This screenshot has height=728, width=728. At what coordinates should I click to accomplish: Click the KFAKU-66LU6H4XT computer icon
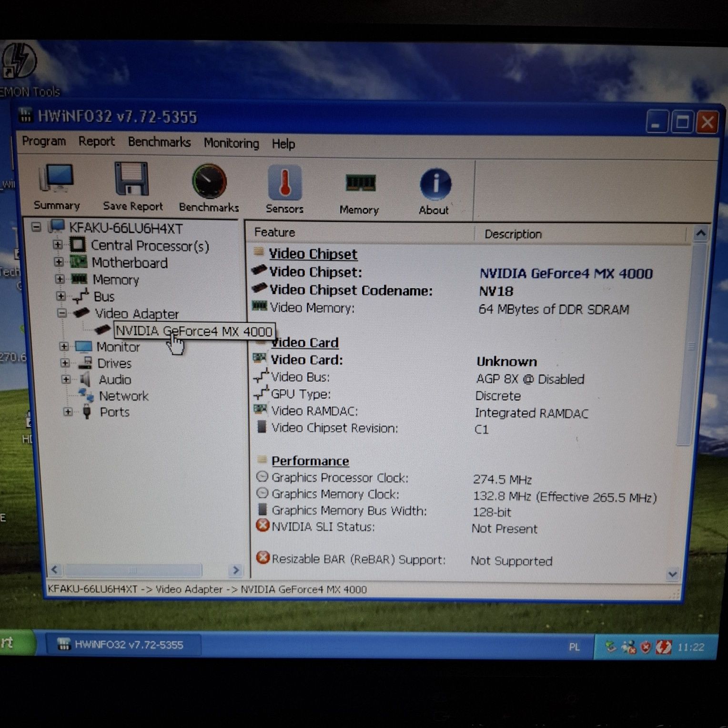(56, 227)
